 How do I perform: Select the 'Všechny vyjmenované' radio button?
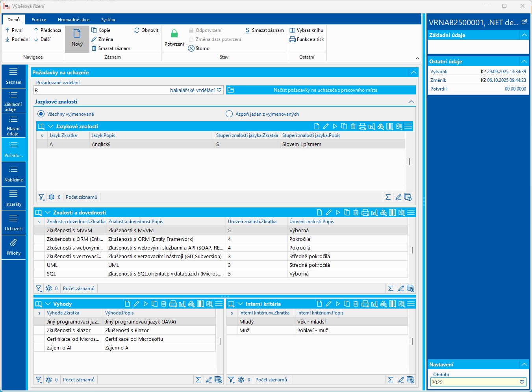[x=41, y=114]
